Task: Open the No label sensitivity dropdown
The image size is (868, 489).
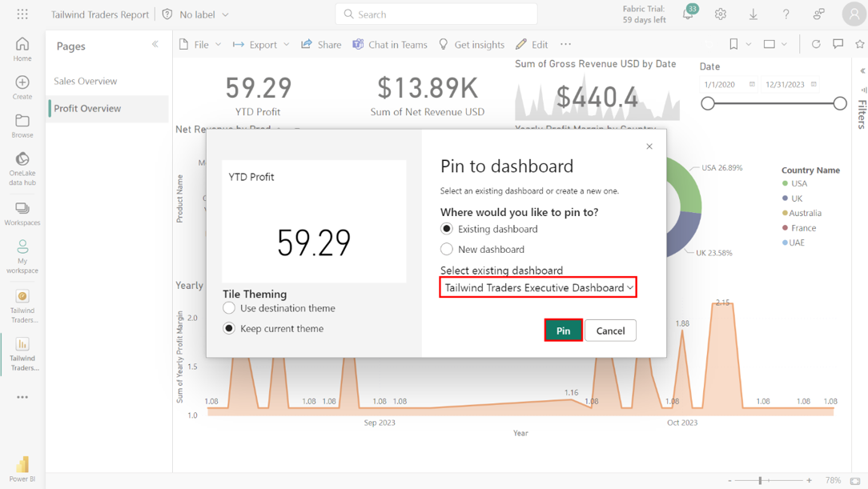Action: 195,14
